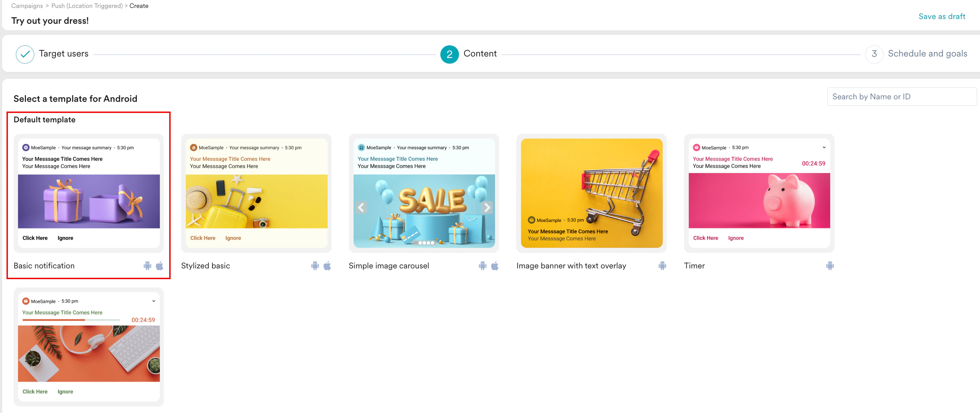
Task: Click Save as draft link
Action: (941, 16)
